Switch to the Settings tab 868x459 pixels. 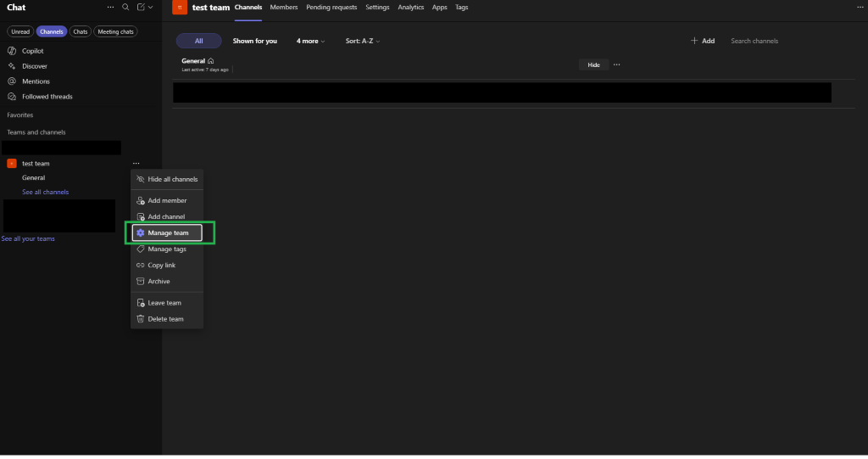click(377, 7)
